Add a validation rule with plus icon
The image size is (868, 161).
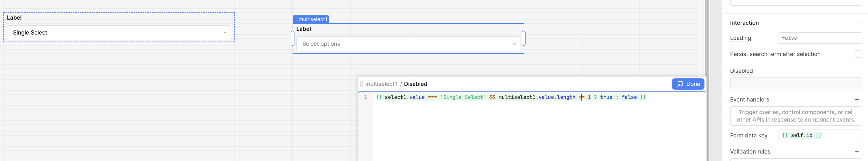tap(856, 151)
